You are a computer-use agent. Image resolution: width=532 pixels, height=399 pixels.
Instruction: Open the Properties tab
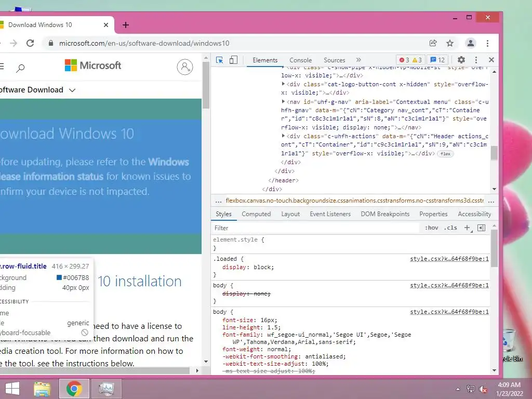coord(433,214)
